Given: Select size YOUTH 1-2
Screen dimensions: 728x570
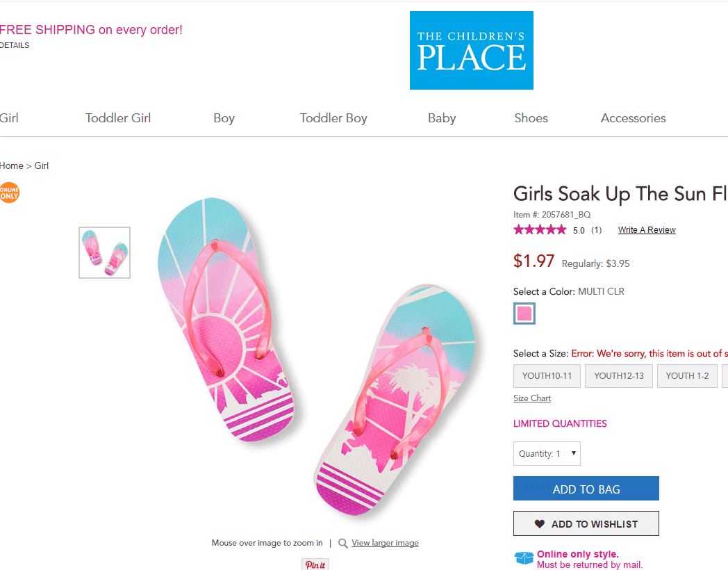Looking at the screenshot, I should click(x=687, y=375).
